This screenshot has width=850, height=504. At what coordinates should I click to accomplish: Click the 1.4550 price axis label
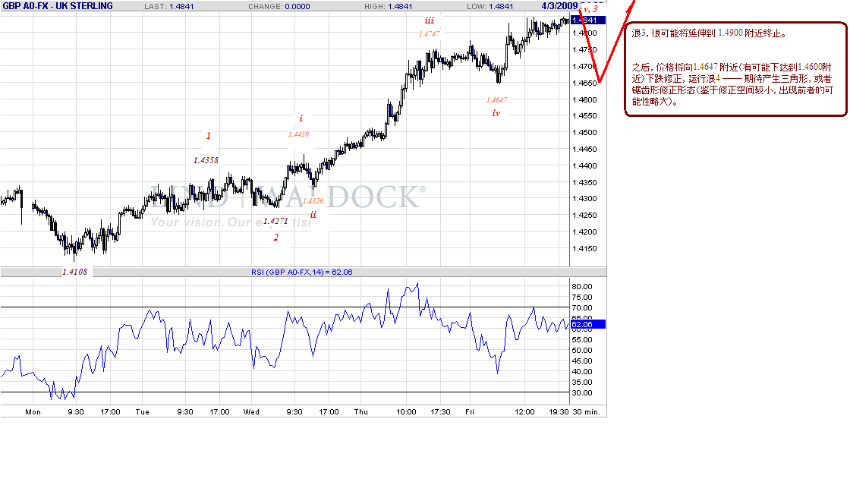point(584,116)
